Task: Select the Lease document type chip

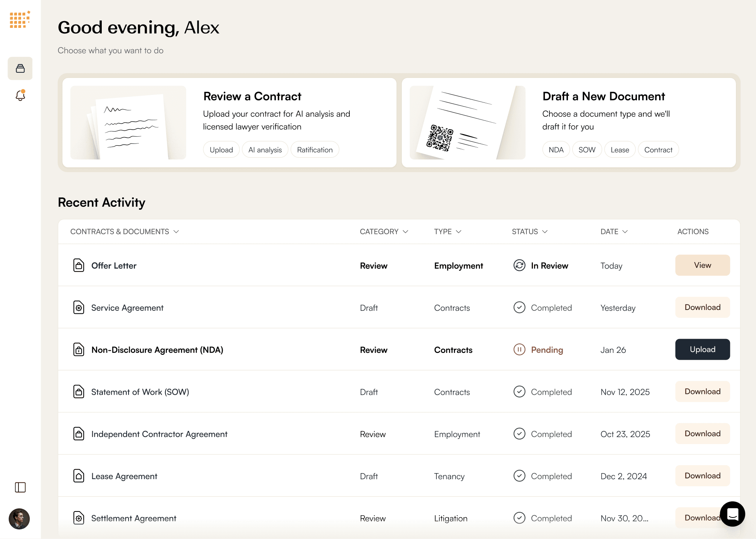Action: coord(620,150)
